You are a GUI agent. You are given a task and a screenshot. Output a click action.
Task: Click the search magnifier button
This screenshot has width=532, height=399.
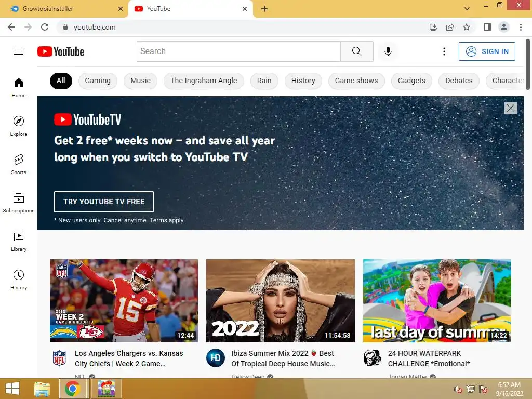tap(356, 51)
